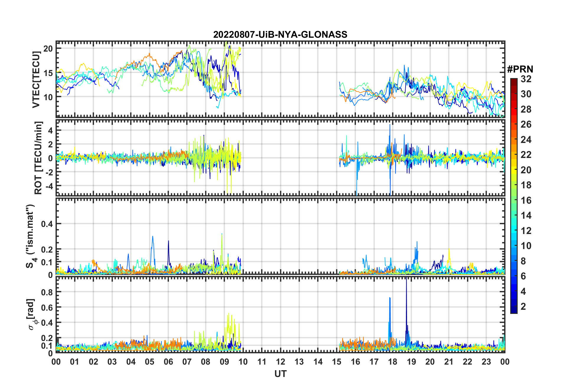Click colorbar tick label 10

click(526, 246)
